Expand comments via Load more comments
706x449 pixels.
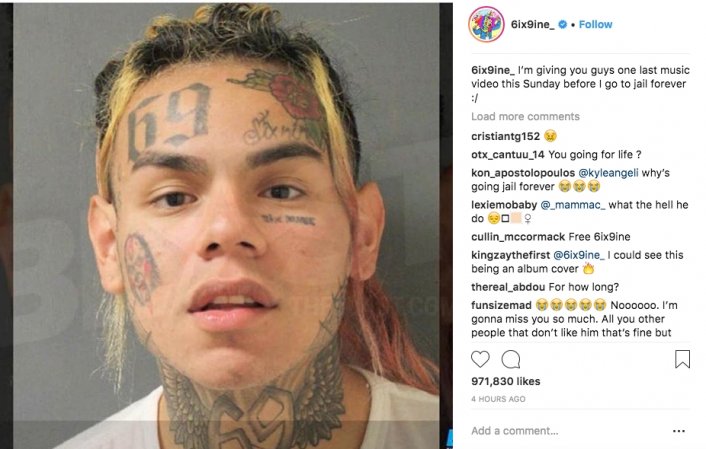pos(525,116)
